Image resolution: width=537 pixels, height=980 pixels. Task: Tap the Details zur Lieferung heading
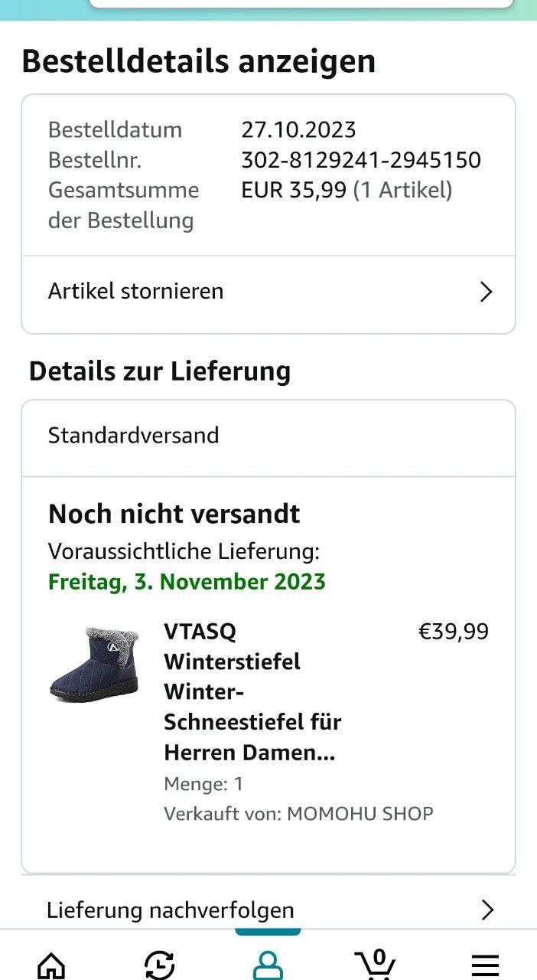160,371
